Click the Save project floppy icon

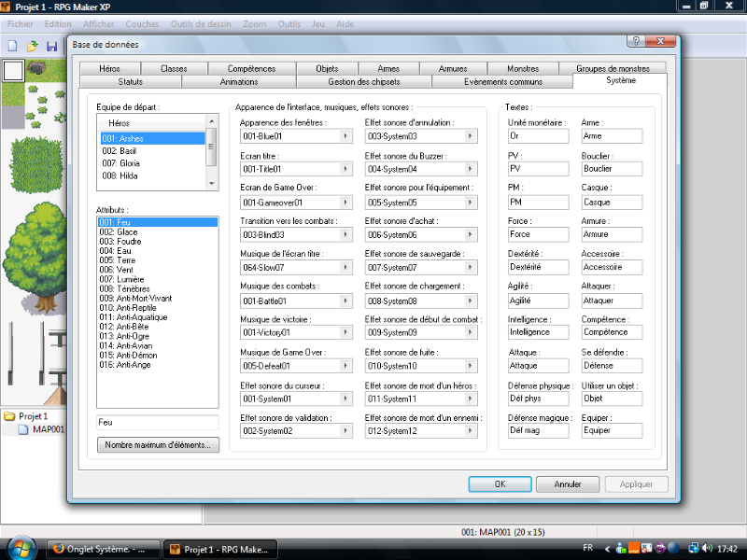pyautogui.click(x=52, y=46)
